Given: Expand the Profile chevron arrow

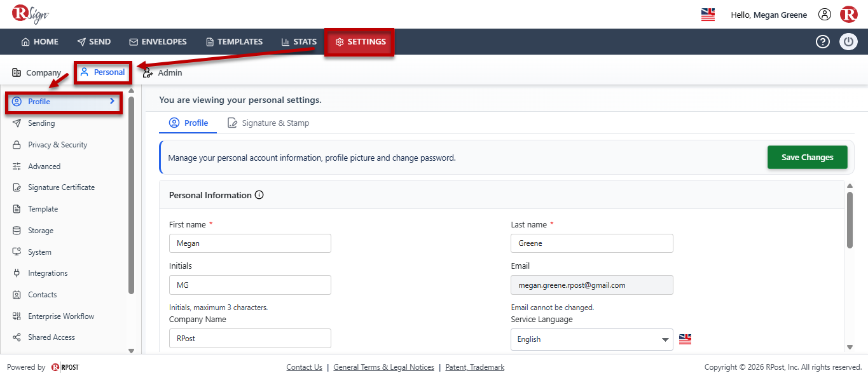Looking at the screenshot, I should (x=112, y=101).
